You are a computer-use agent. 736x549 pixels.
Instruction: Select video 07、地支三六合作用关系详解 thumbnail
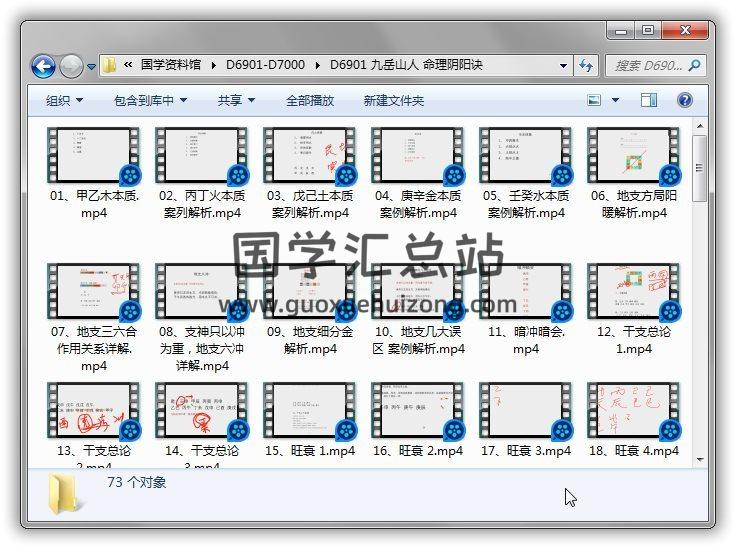93,291
